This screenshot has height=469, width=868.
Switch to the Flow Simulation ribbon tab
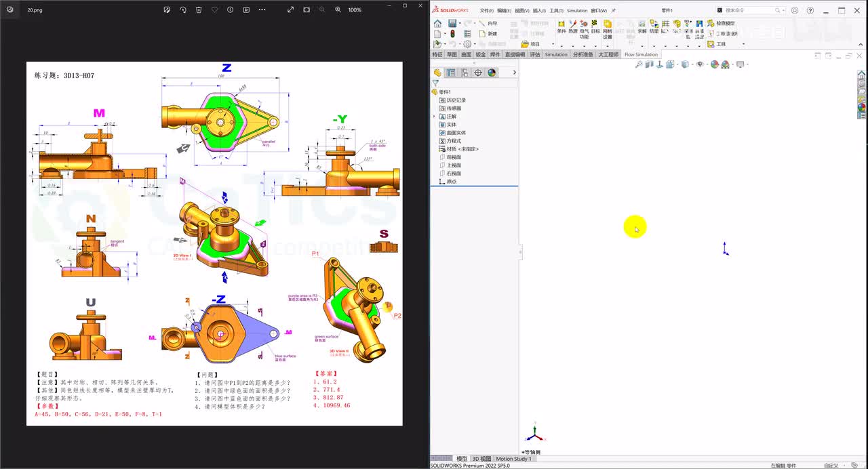[641, 54]
